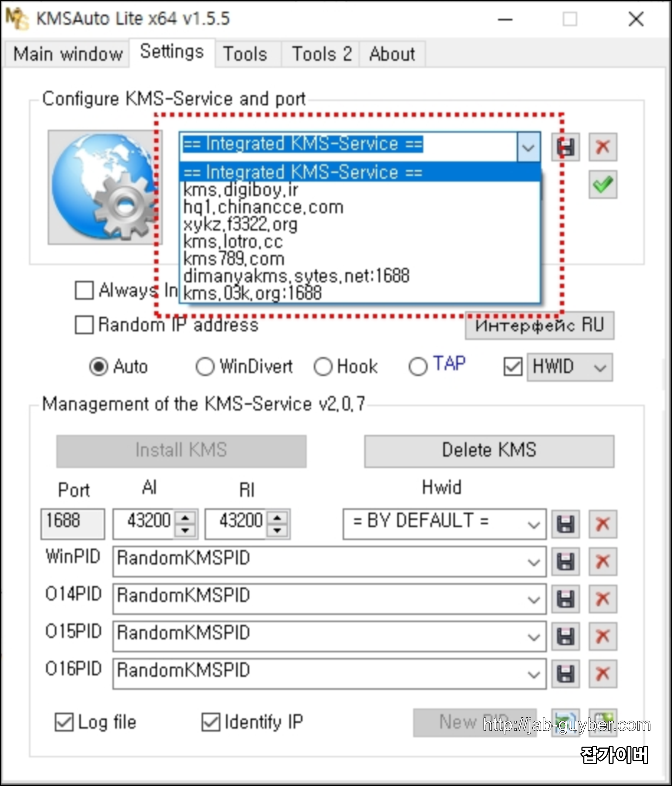The height and width of the screenshot is (786, 672).
Task: Decrease the RI value with down arrow
Action: pyautogui.click(x=277, y=531)
